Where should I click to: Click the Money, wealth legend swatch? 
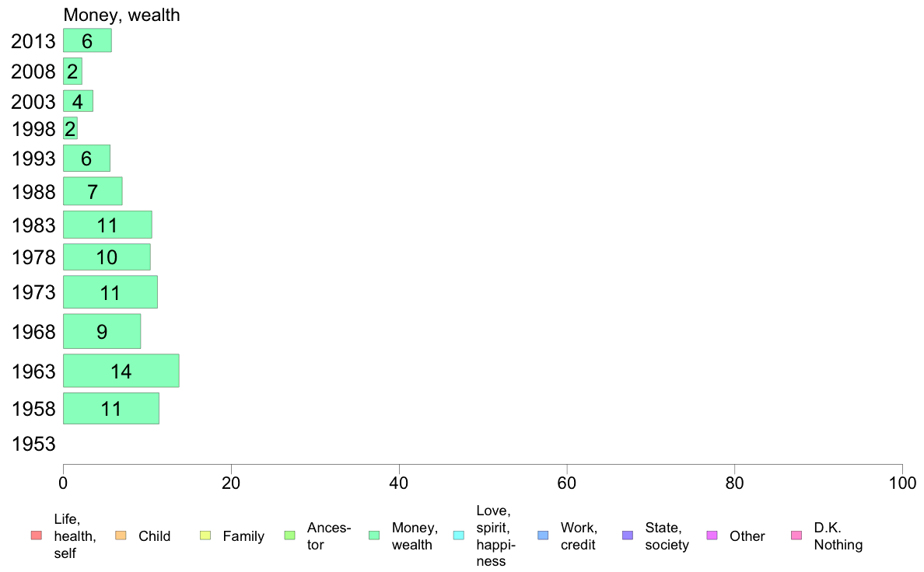373,535
